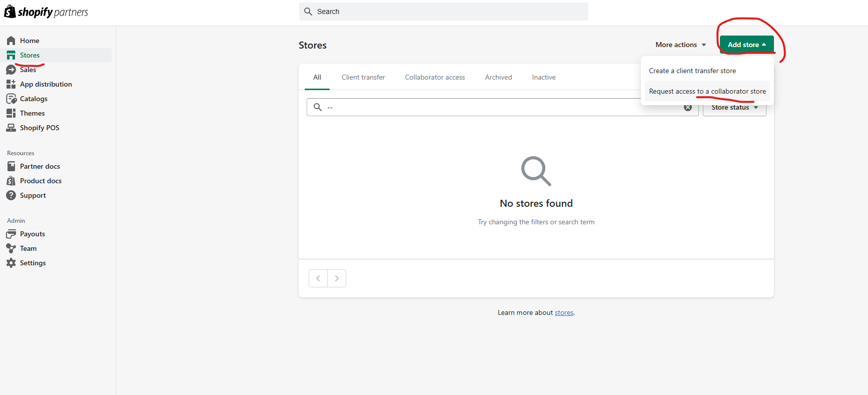Click the Catalogs icon in the sidebar
This screenshot has height=395, width=868.
click(11, 99)
